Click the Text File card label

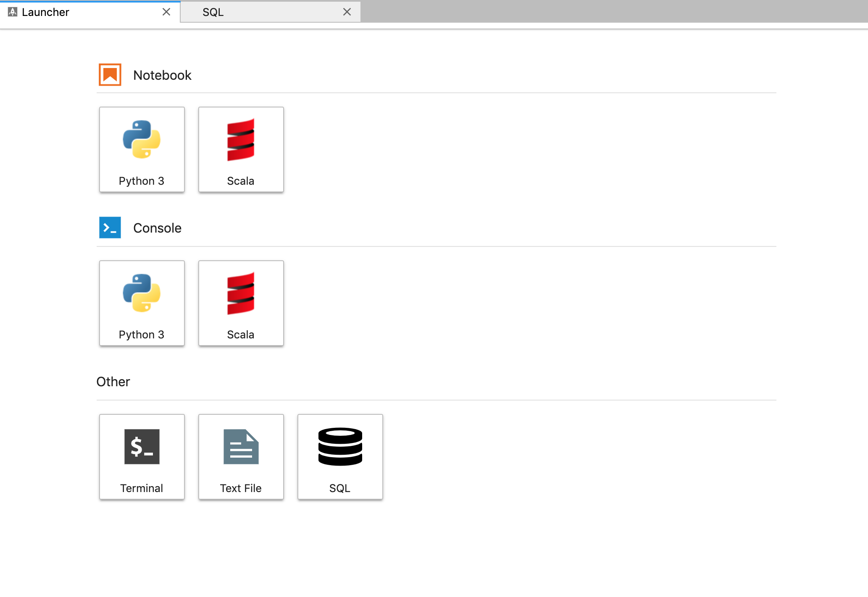click(x=241, y=488)
